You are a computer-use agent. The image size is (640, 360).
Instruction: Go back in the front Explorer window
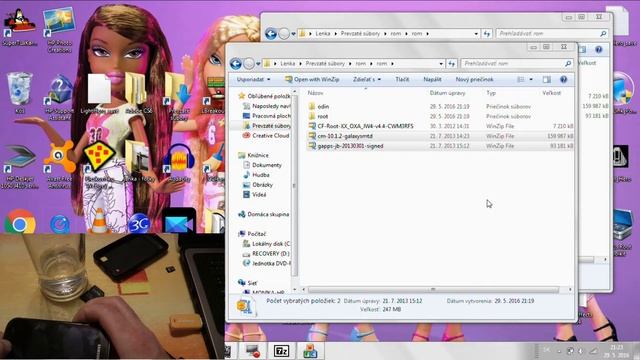click(x=236, y=64)
